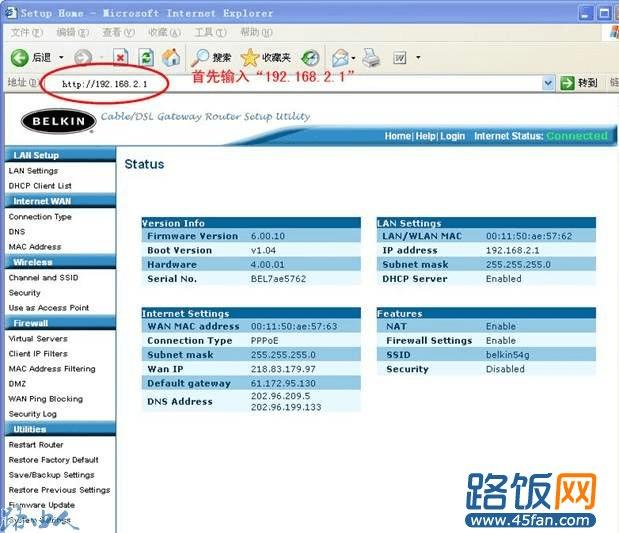
Task: Open the 收藏(A) menu
Action: [x=164, y=32]
